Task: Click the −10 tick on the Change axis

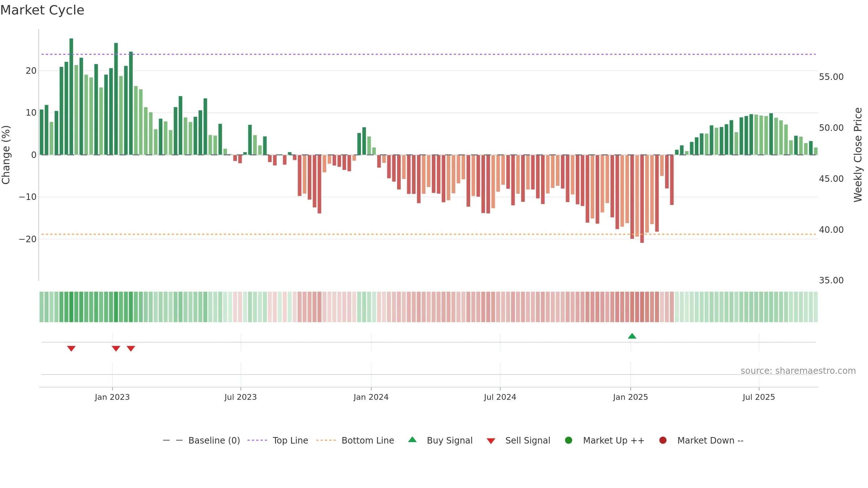Action: click(28, 197)
